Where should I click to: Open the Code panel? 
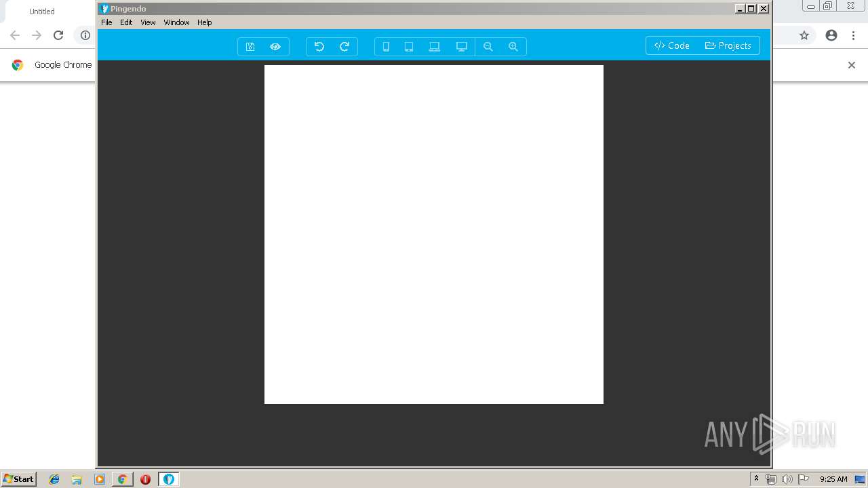[x=672, y=45]
